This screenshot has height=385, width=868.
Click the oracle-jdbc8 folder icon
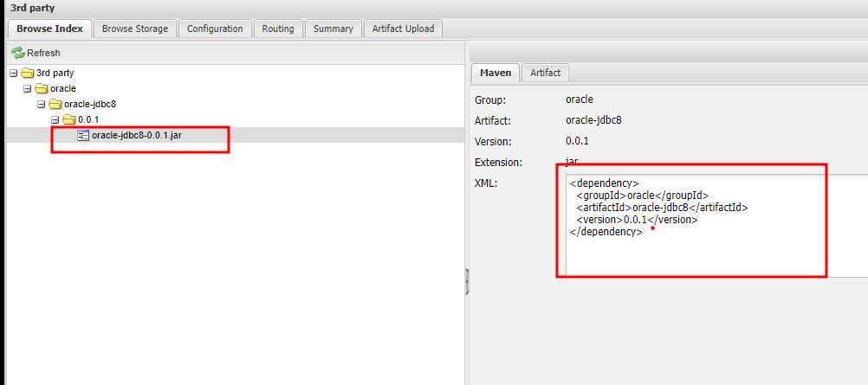pyautogui.click(x=55, y=104)
